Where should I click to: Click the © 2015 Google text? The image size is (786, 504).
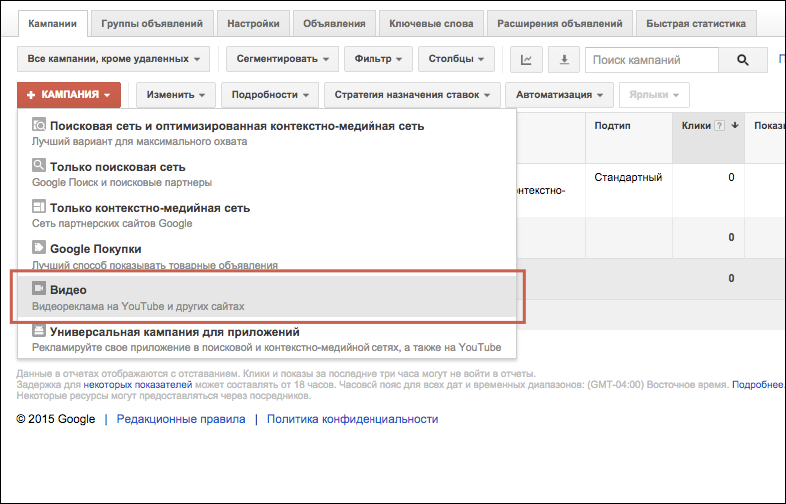(x=56, y=419)
